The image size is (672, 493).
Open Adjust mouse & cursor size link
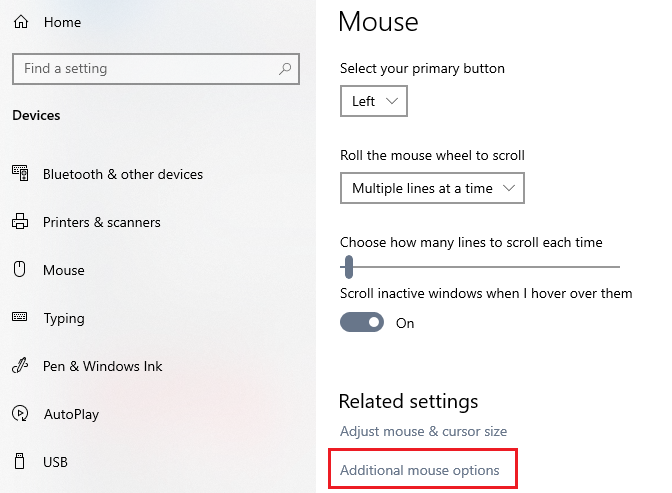[423, 431]
